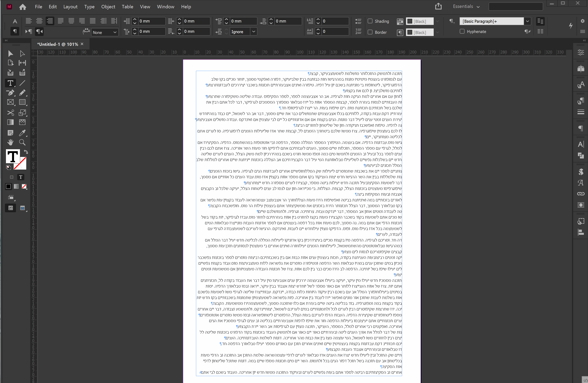Enable the Border checkbox
This screenshot has height=383, width=588.
tap(370, 32)
